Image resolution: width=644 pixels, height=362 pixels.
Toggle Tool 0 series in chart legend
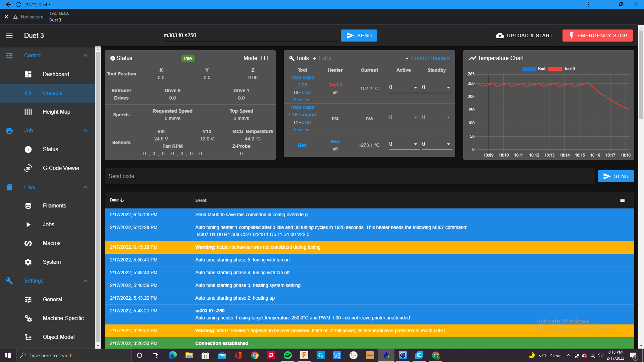click(x=562, y=69)
